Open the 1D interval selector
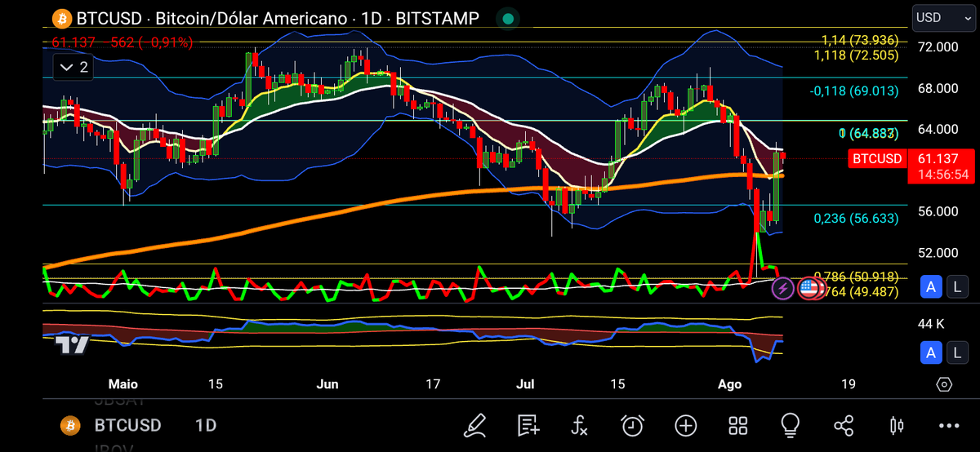The height and width of the screenshot is (452, 980). click(x=205, y=425)
